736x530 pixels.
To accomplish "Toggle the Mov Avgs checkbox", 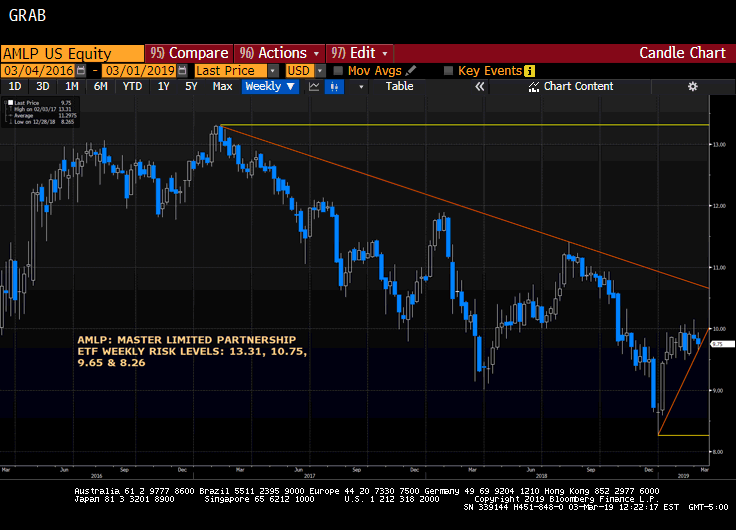I will (338, 71).
